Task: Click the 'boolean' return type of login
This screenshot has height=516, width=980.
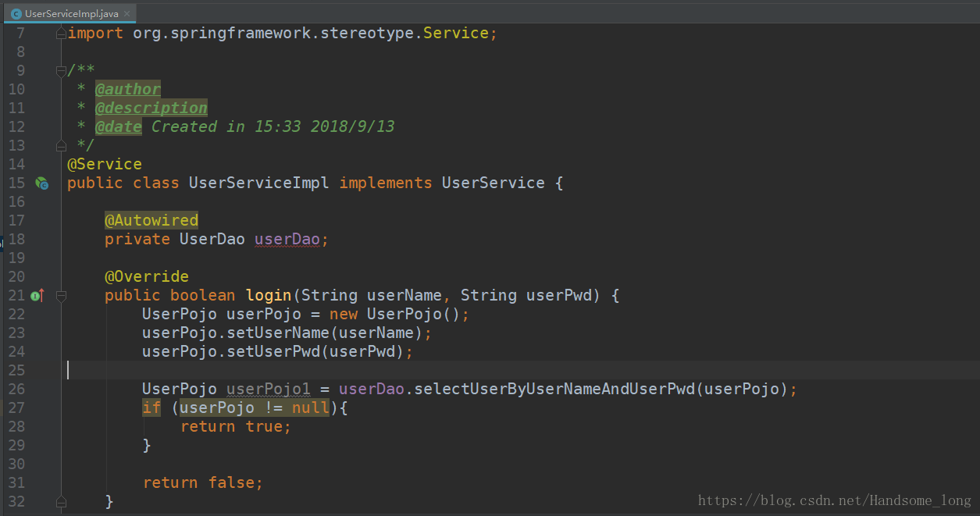Action: pos(203,295)
